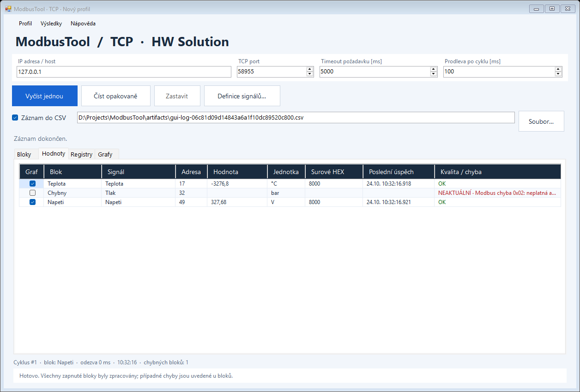The width and height of the screenshot is (580, 392).
Task: Click the ModbusTool app icon in title bar
Action: (8, 9)
